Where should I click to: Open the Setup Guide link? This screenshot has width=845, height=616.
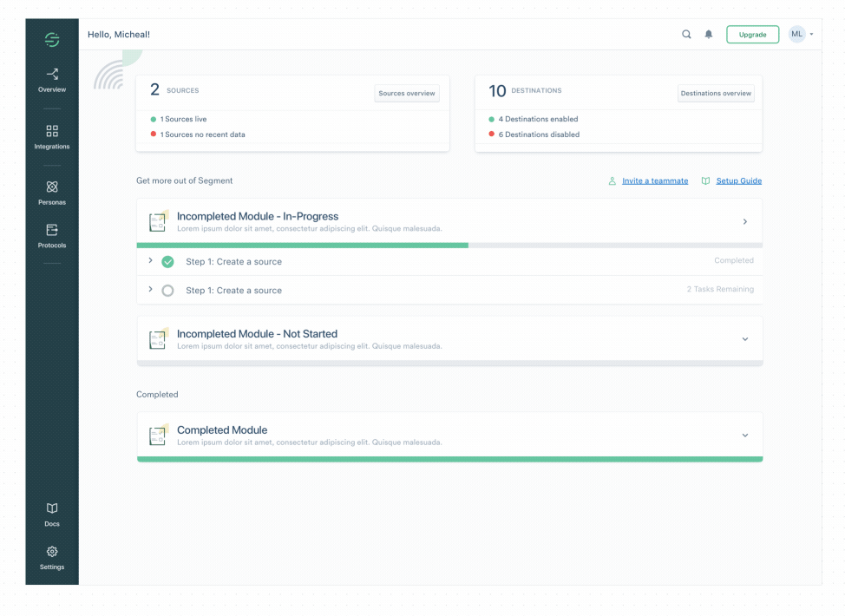tap(739, 181)
